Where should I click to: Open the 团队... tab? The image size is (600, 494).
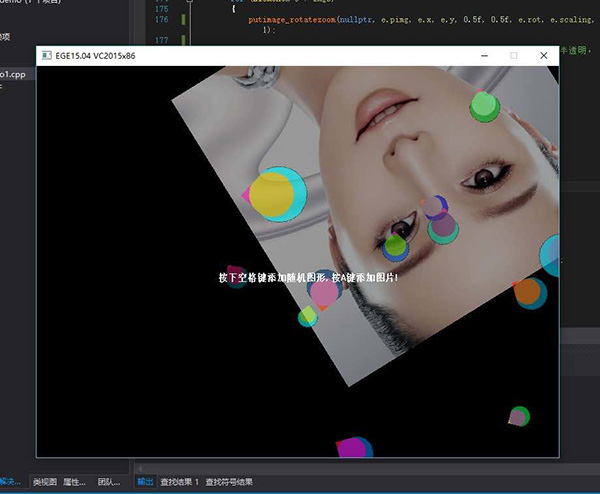tap(109, 482)
